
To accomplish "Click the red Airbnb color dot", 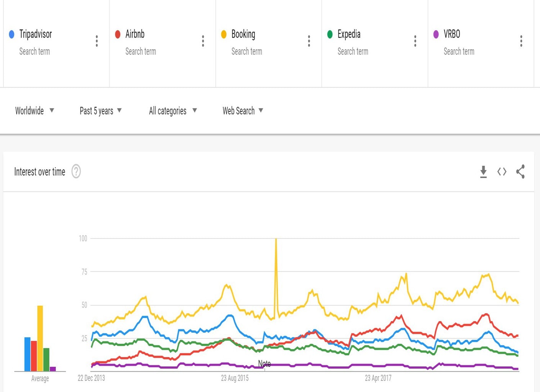I will [118, 34].
